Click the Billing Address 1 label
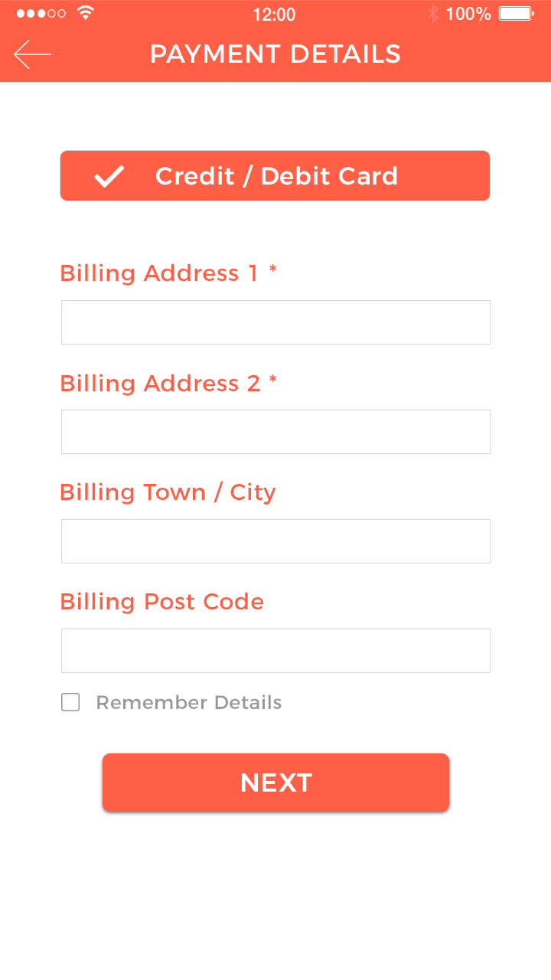 coord(159,273)
